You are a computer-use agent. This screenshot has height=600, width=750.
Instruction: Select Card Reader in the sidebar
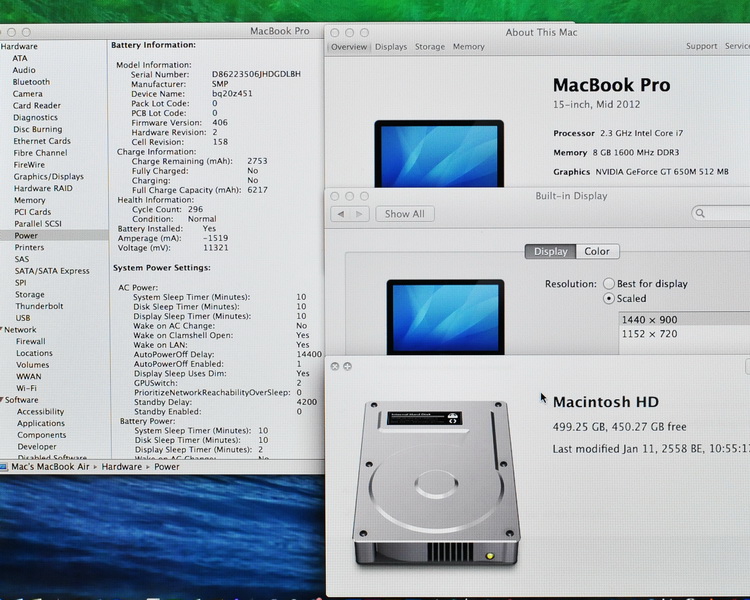click(37, 105)
